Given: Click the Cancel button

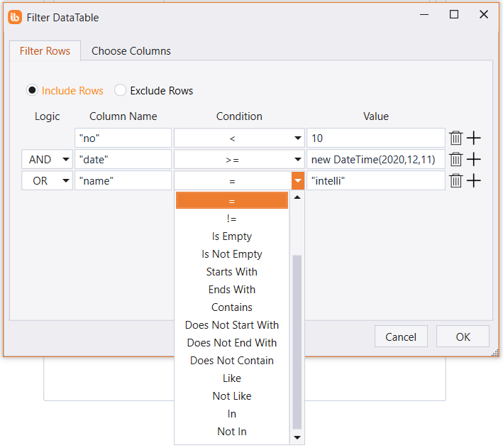Looking at the screenshot, I should click(401, 337).
